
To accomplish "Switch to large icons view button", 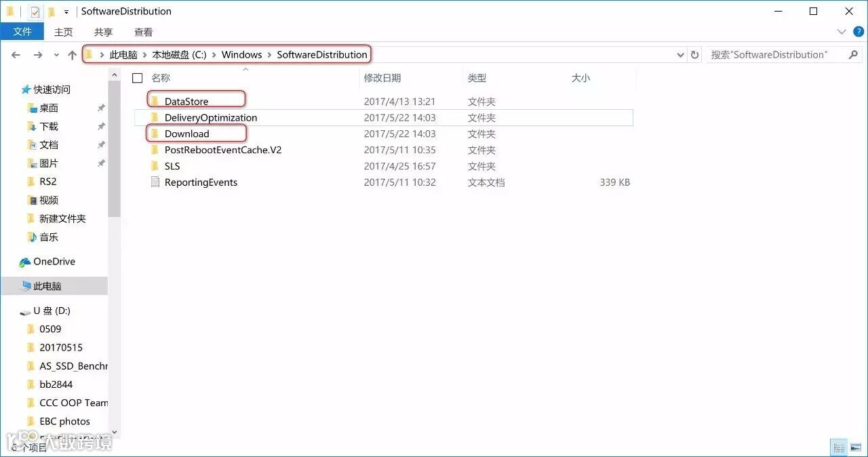I will point(855,448).
